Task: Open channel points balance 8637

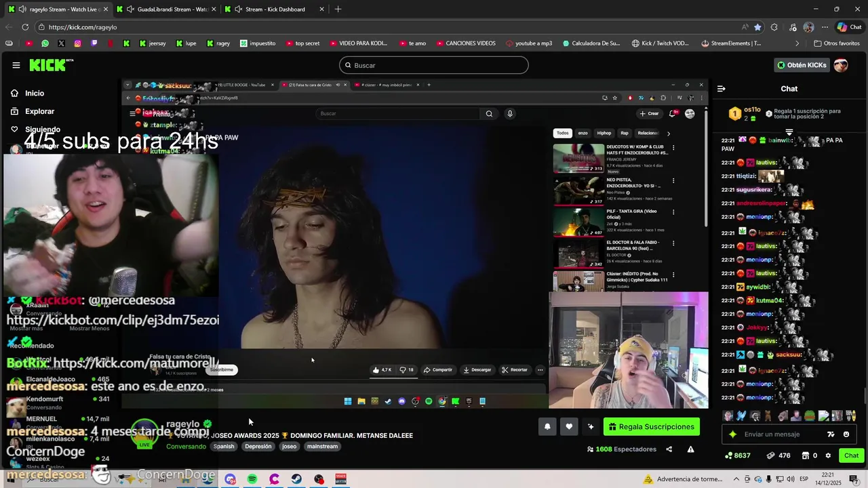Action: pyautogui.click(x=737, y=455)
